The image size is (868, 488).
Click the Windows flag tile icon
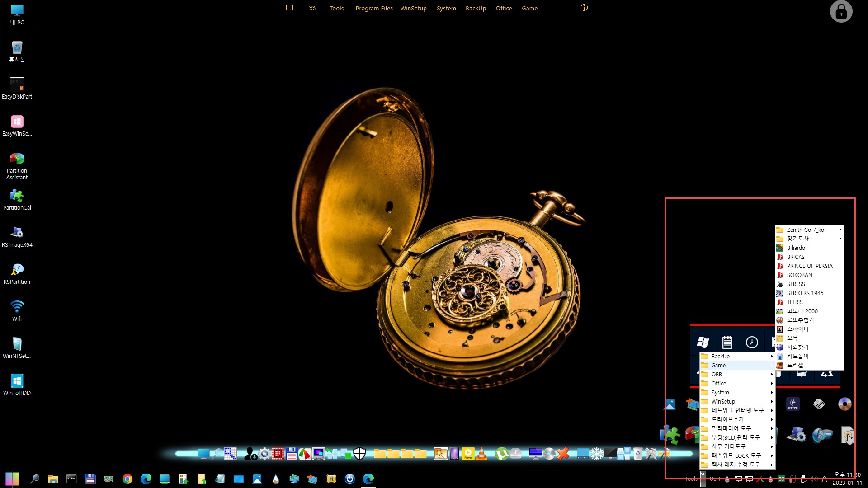pyautogui.click(x=703, y=343)
